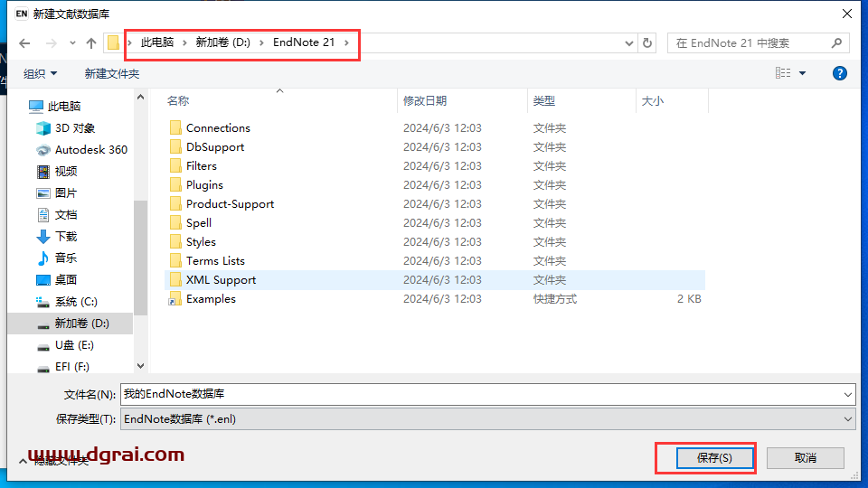Sort by 名称 column header
The height and width of the screenshot is (488, 868).
pyautogui.click(x=178, y=100)
